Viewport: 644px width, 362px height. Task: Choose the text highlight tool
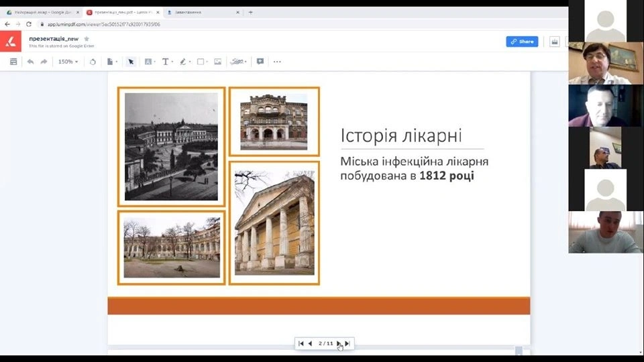point(148,62)
